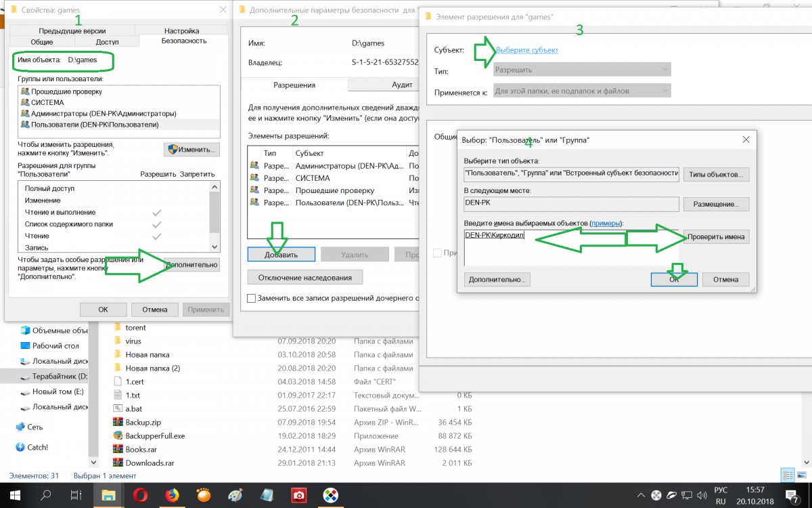Select Backup.zip archive icon
812x508 pixels.
(118, 422)
